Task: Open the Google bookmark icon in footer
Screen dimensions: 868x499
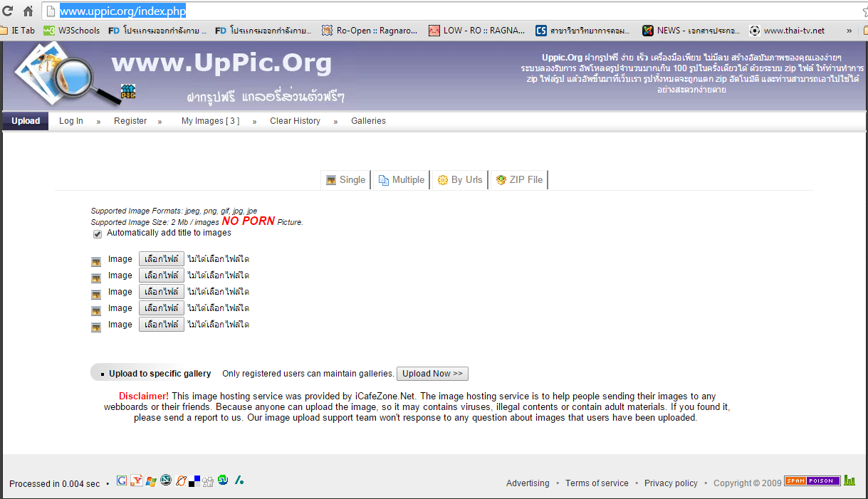Action: coord(122,480)
